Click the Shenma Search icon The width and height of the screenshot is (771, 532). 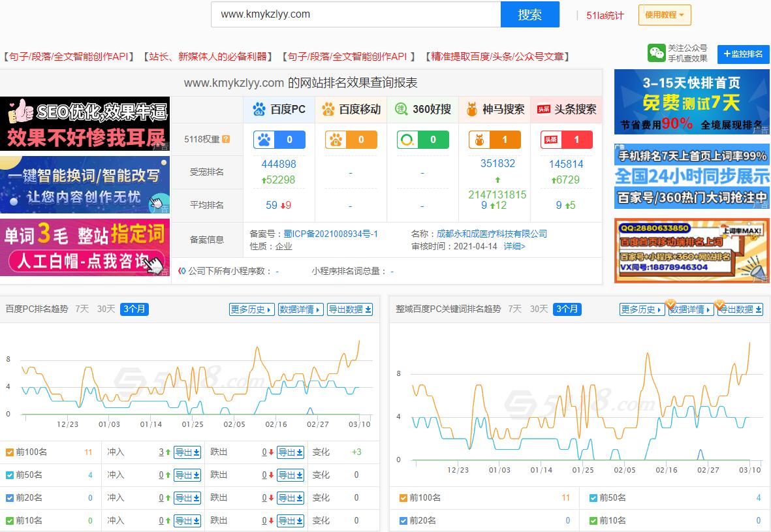point(472,109)
